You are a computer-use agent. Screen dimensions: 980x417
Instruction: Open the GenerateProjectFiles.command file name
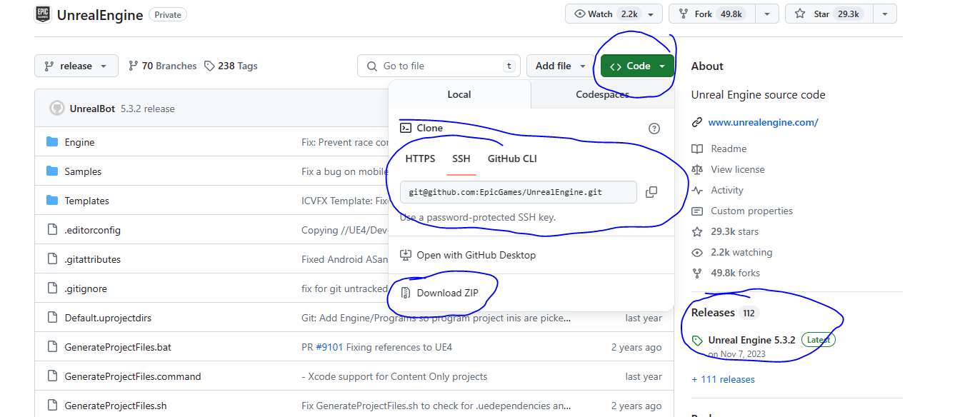click(x=133, y=376)
